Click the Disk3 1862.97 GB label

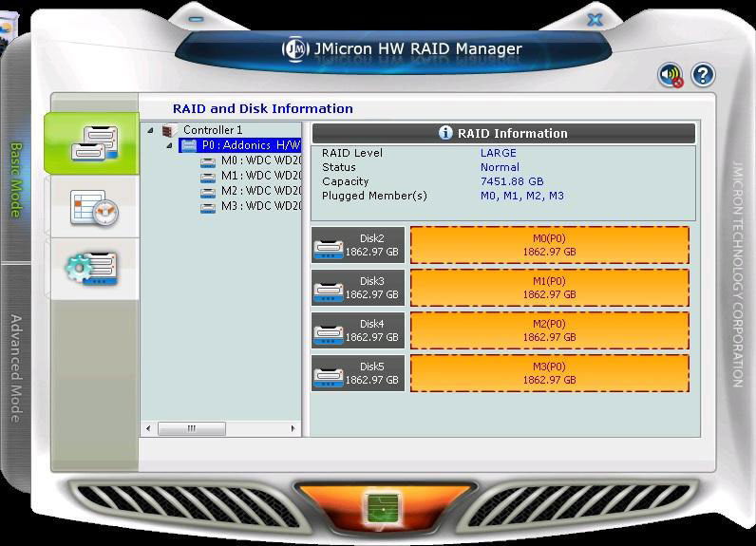371,288
